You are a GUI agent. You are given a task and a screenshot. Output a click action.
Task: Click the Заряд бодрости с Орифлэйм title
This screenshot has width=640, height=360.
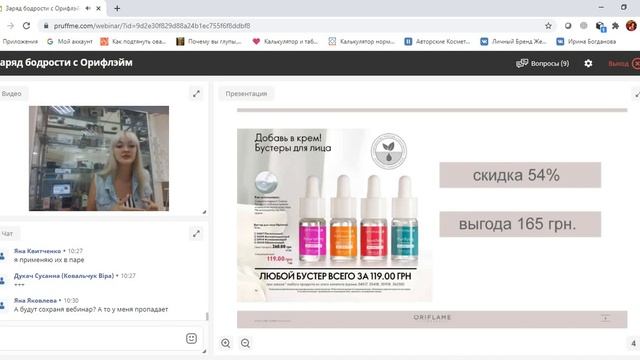66,63
